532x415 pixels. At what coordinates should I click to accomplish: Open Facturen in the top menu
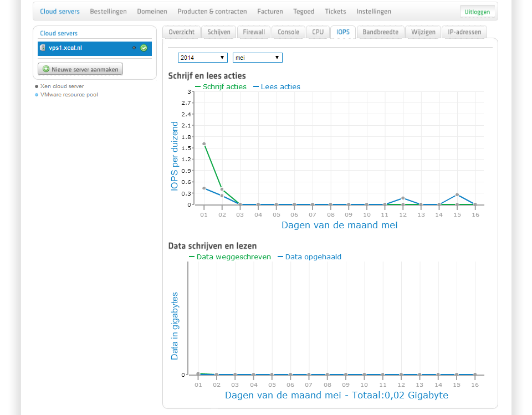point(270,12)
